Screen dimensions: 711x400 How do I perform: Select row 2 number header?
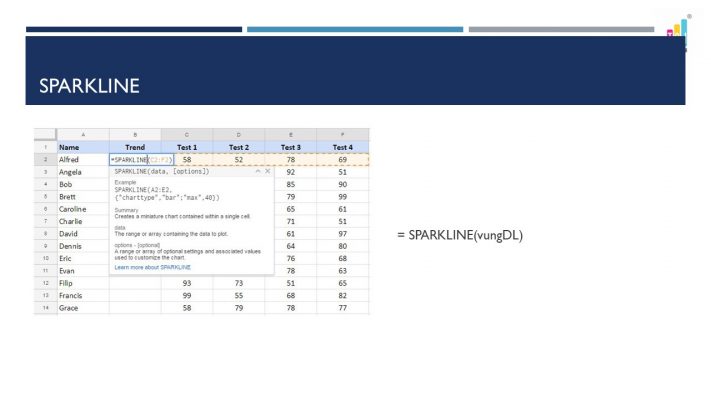coord(45,159)
